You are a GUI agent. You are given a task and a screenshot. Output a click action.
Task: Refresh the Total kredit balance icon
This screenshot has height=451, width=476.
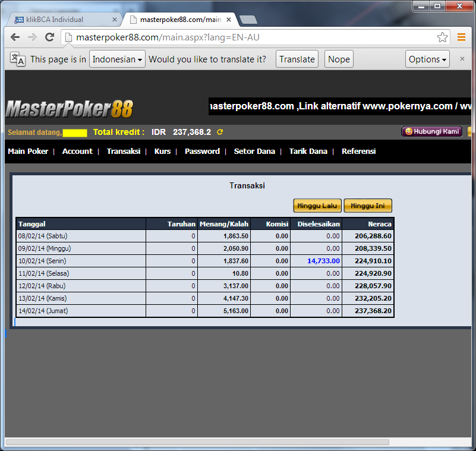220,132
